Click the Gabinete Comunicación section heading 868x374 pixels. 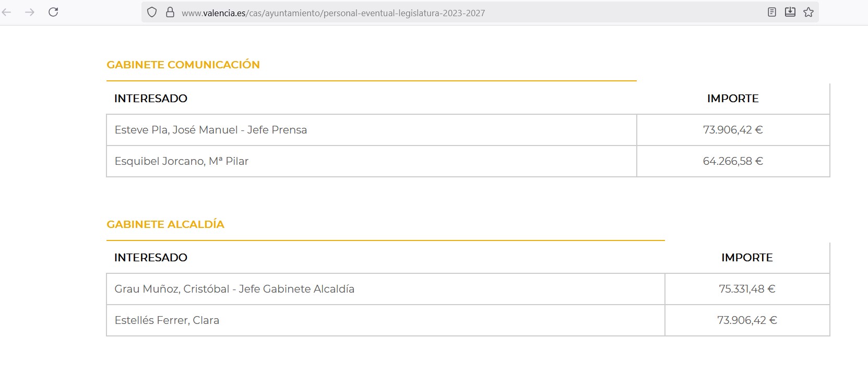183,65
